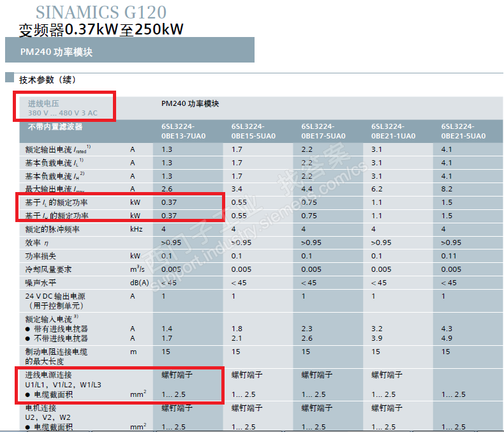Click the 进线电源连接 row label

[48, 375]
